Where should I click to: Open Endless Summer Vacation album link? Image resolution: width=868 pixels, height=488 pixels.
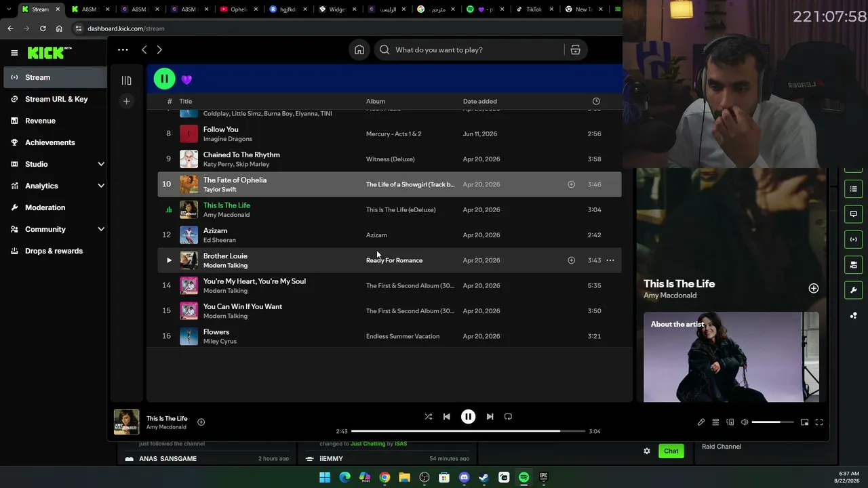(x=403, y=336)
